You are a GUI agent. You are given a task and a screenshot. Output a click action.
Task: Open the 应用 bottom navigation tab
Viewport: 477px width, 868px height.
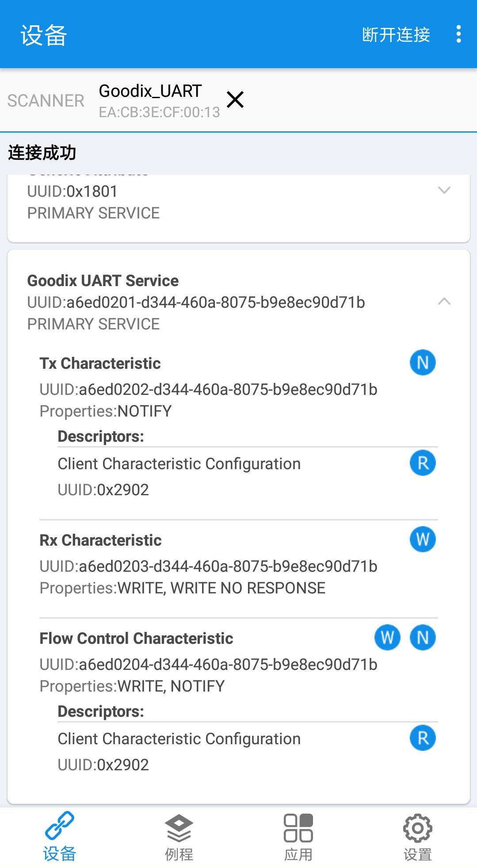298,837
